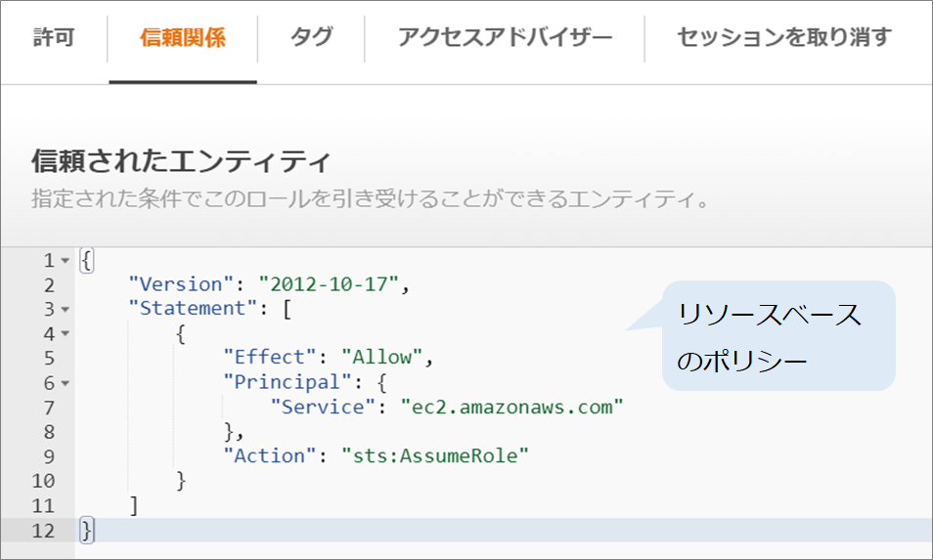Click the "sts:AssumeRole" action value

point(434,455)
